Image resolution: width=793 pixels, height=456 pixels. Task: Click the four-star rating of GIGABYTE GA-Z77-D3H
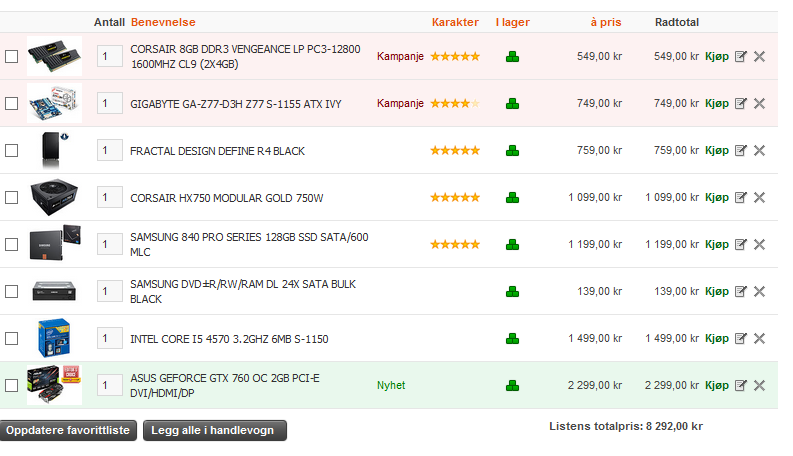point(455,103)
